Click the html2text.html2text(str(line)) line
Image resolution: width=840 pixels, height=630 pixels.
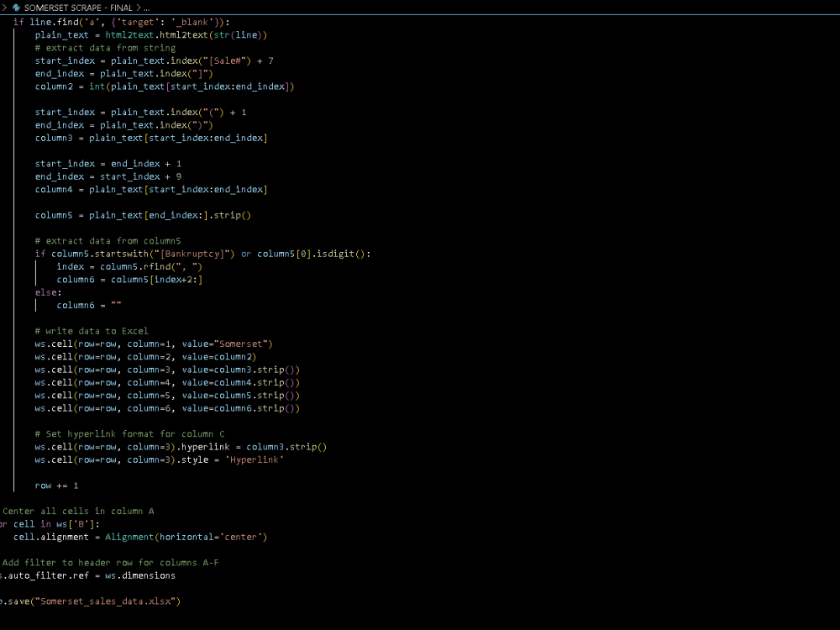[151, 34]
